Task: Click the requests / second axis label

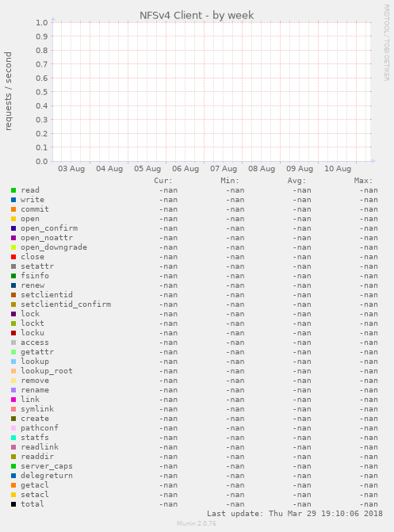Action: pyautogui.click(x=8, y=91)
